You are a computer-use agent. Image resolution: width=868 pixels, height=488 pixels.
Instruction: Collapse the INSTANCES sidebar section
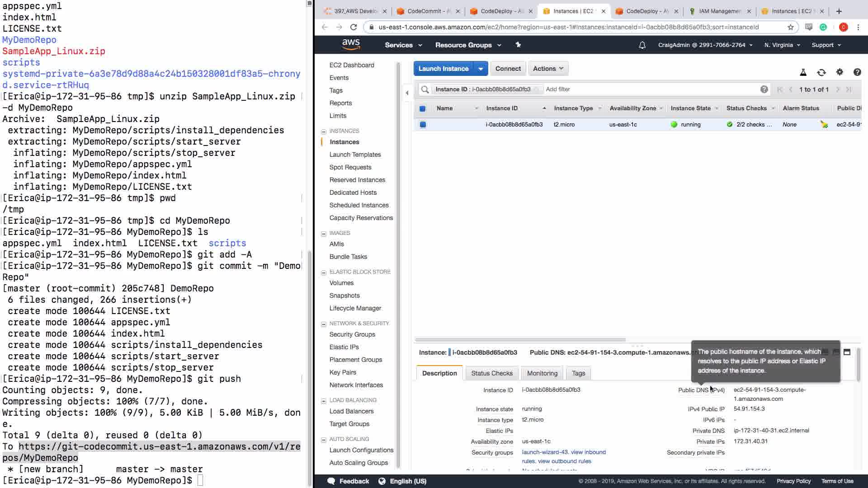[324, 131]
